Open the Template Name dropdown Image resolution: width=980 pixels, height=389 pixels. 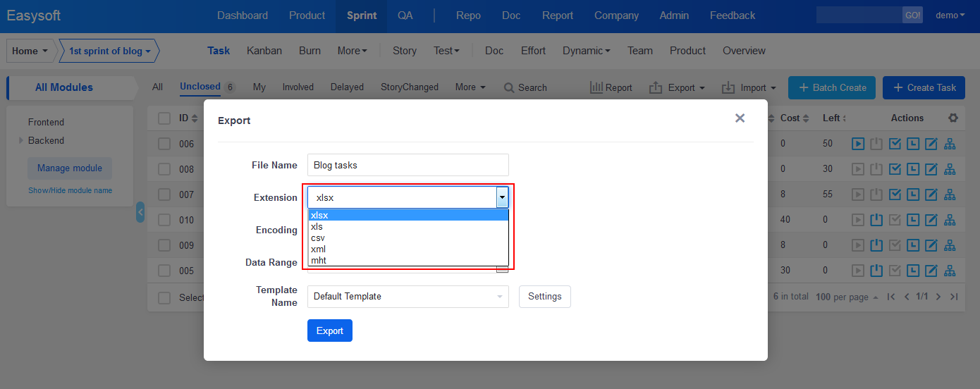pos(408,297)
